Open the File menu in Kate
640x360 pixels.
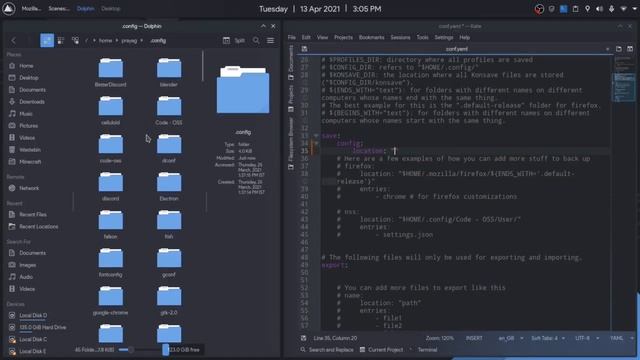pyautogui.click(x=291, y=38)
